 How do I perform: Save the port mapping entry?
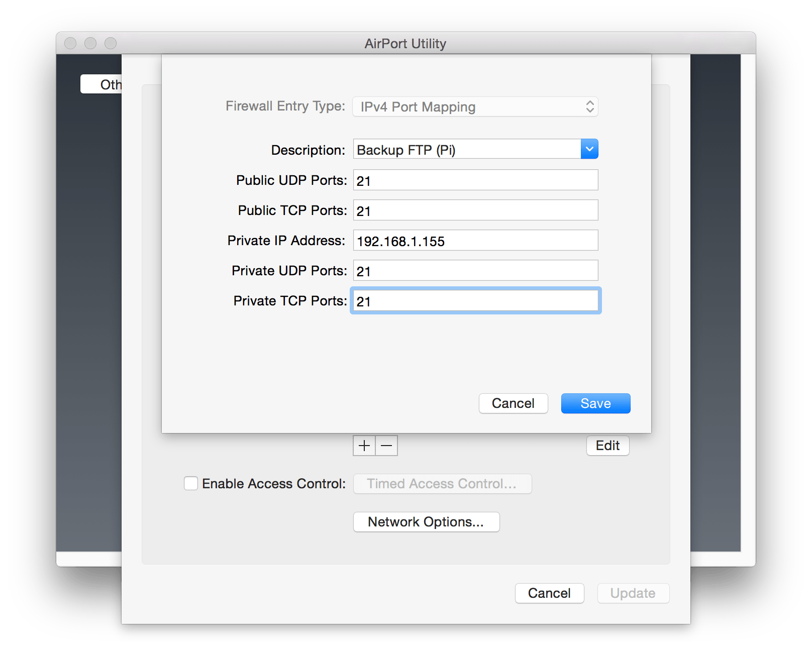[x=595, y=403]
